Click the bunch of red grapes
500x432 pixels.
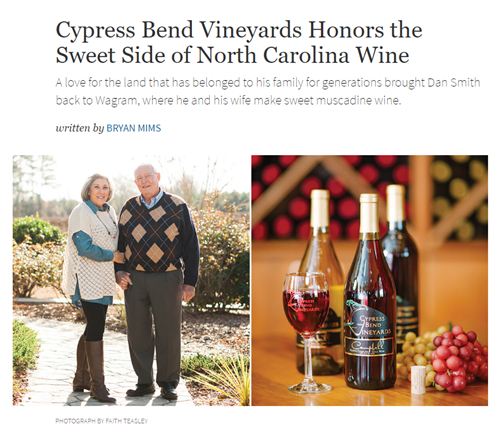pyautogui.click(x=458, y=358)
